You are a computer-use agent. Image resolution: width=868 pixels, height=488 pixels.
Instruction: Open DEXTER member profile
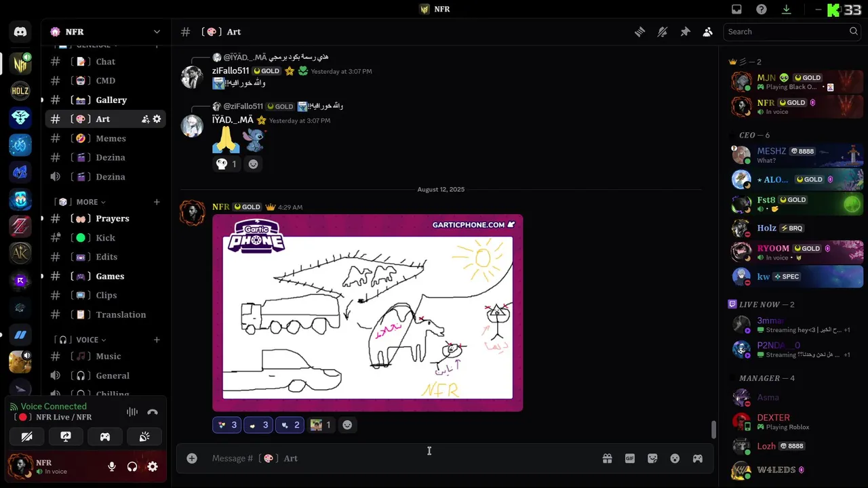797,422
